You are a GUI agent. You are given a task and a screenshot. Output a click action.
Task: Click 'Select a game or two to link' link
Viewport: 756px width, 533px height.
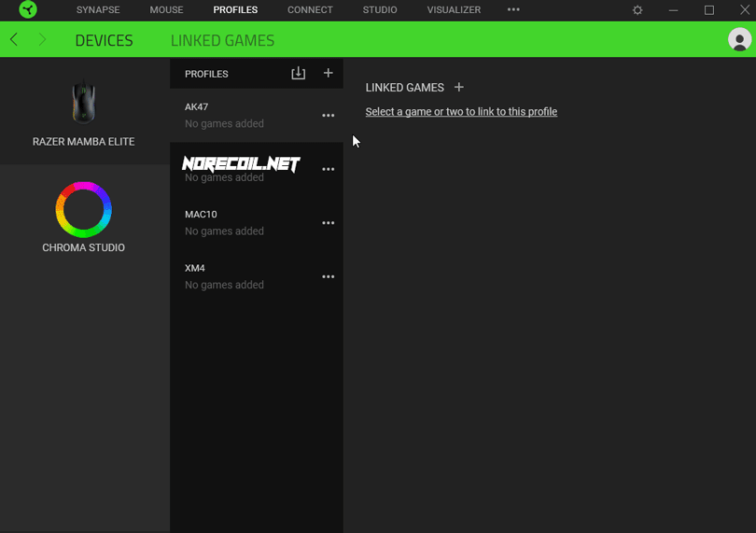461,112
